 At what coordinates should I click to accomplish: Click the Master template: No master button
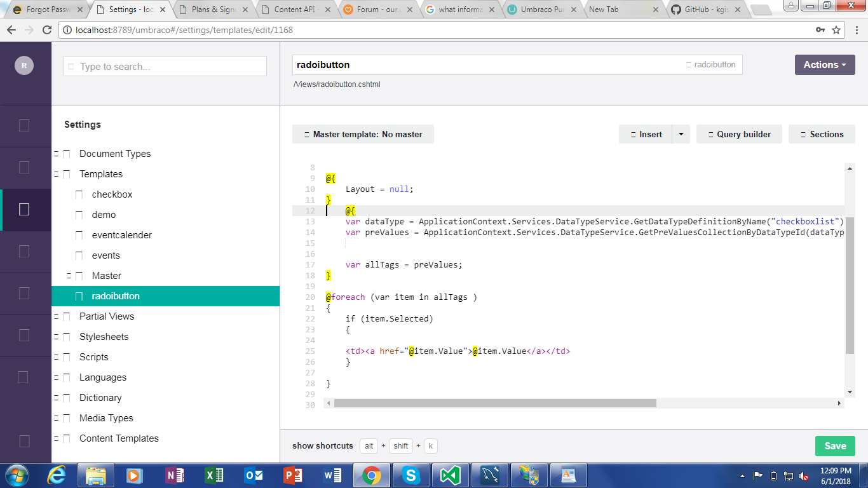click(x=363, y=134)
